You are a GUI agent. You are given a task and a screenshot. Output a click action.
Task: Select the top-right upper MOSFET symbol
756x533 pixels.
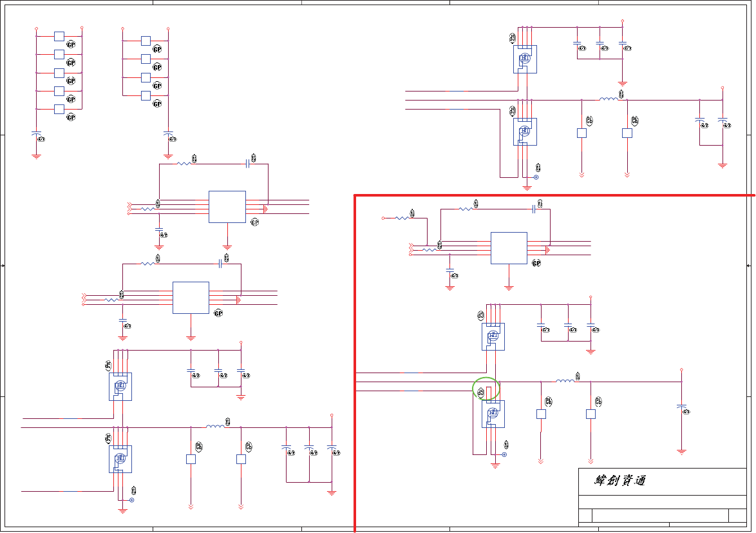tap(525, 59)
